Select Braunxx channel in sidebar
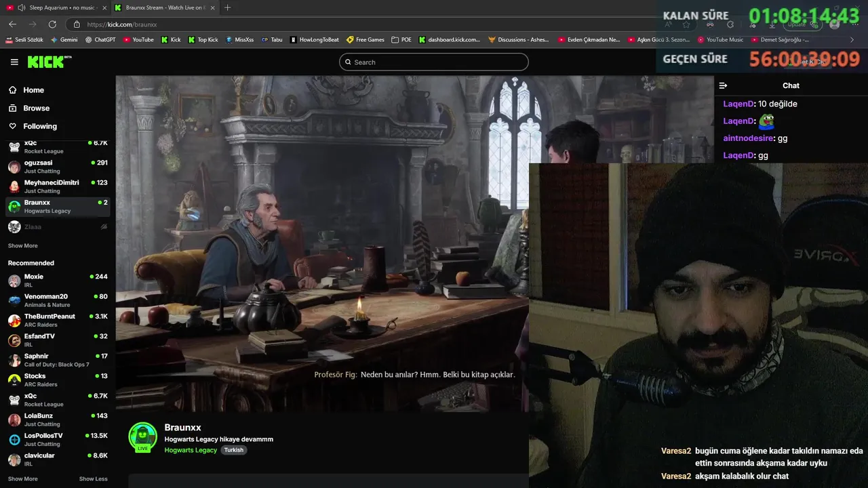The height and width of the screenshot is (488, 868). coord(58,206)
